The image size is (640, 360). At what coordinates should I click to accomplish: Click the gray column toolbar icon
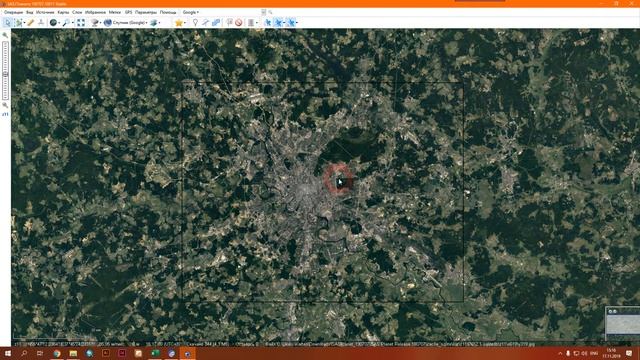pyautogui.click(x=251, y=22)
